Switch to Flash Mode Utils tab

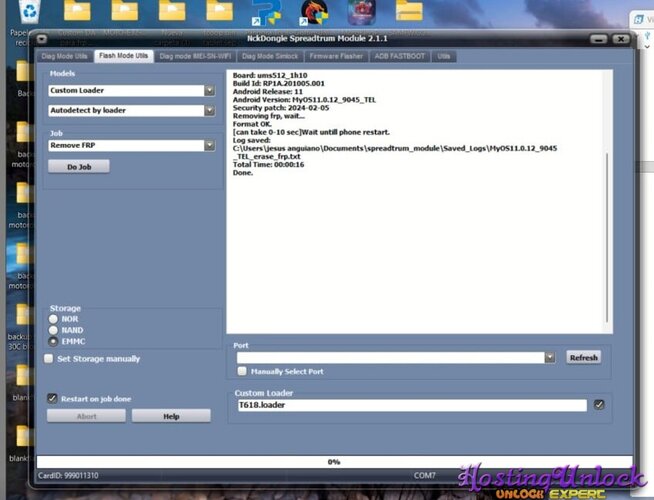coord(123,56)
